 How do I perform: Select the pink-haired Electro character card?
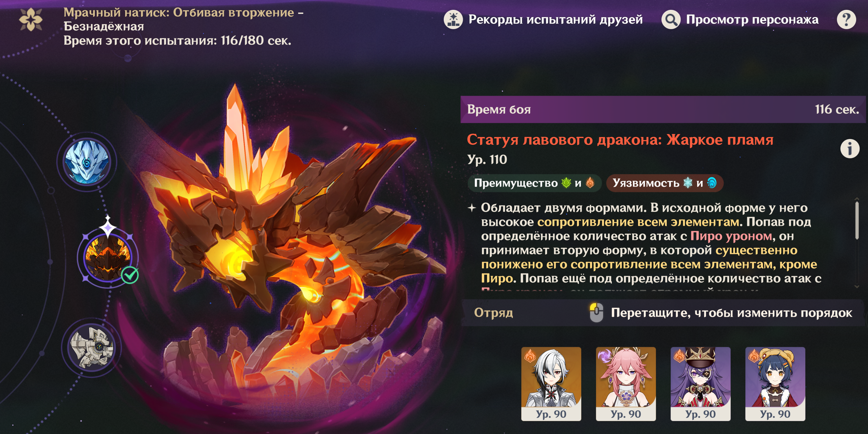[626, 384]
